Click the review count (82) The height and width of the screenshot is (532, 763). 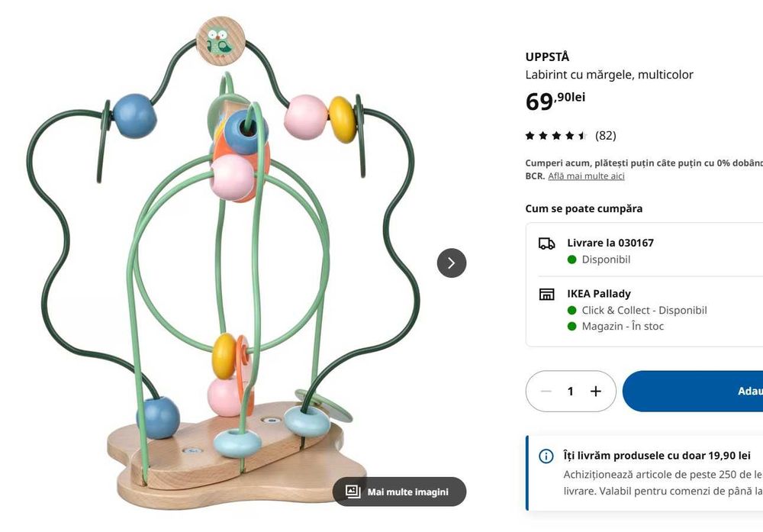coord(606,136)
